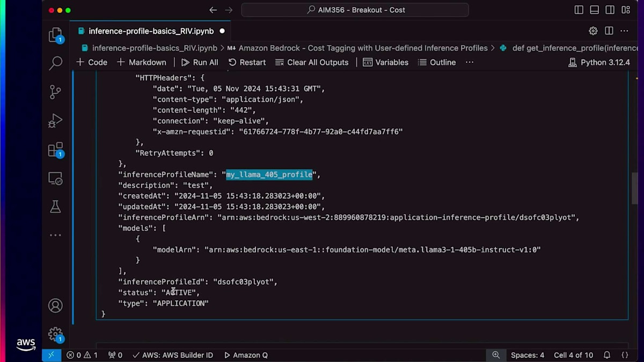
Task: Open the Run and Debug view
Action: pyautogui.click(x=55, y=121)
